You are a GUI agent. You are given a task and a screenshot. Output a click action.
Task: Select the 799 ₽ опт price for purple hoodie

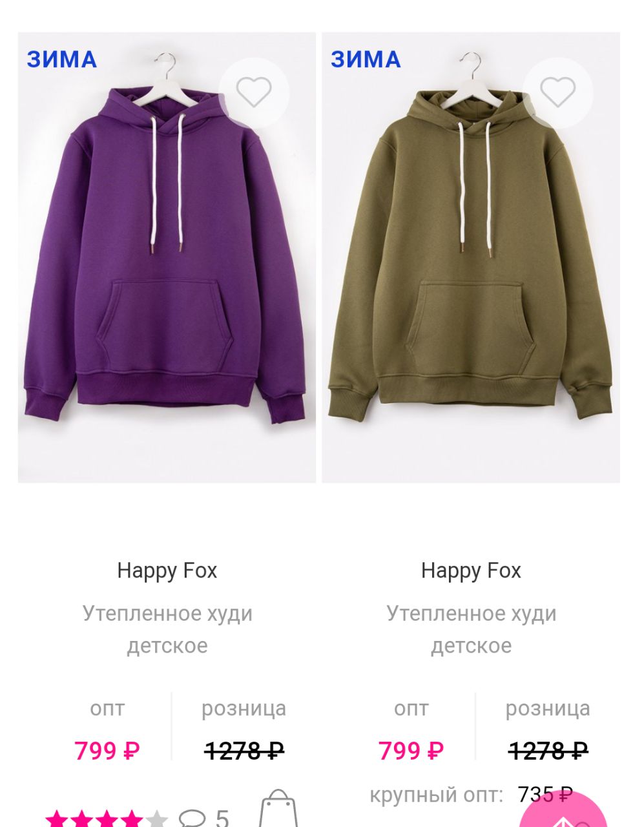107,751
